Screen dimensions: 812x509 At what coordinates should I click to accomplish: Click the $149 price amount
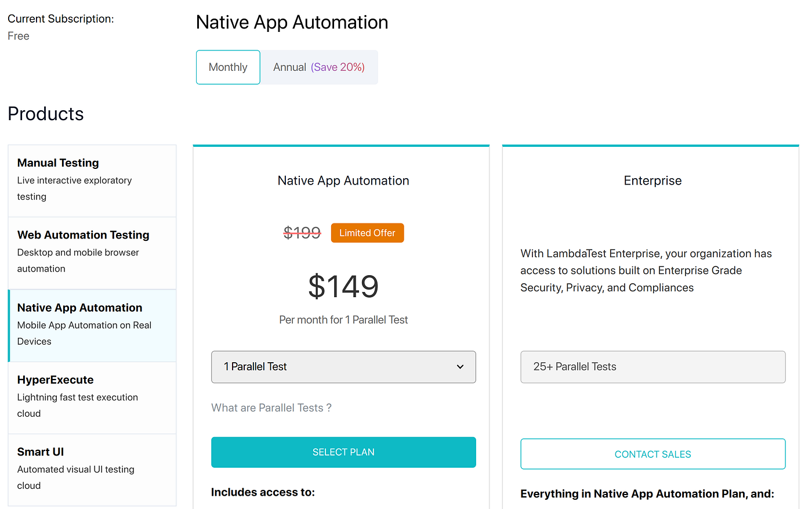(x=343, y=286)
